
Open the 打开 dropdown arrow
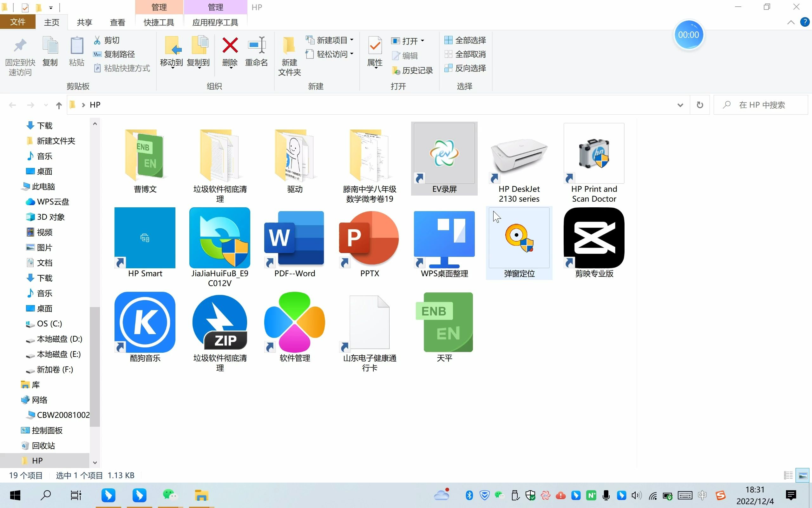[422, 41]
